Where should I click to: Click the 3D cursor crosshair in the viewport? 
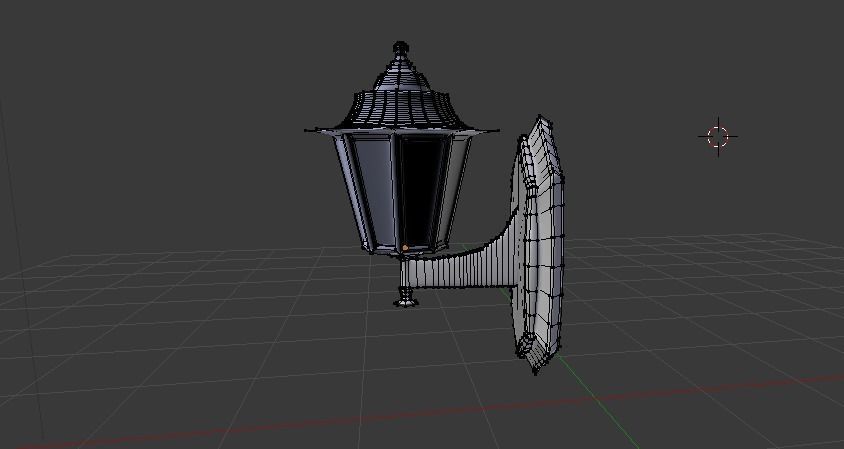click(718, 137)
